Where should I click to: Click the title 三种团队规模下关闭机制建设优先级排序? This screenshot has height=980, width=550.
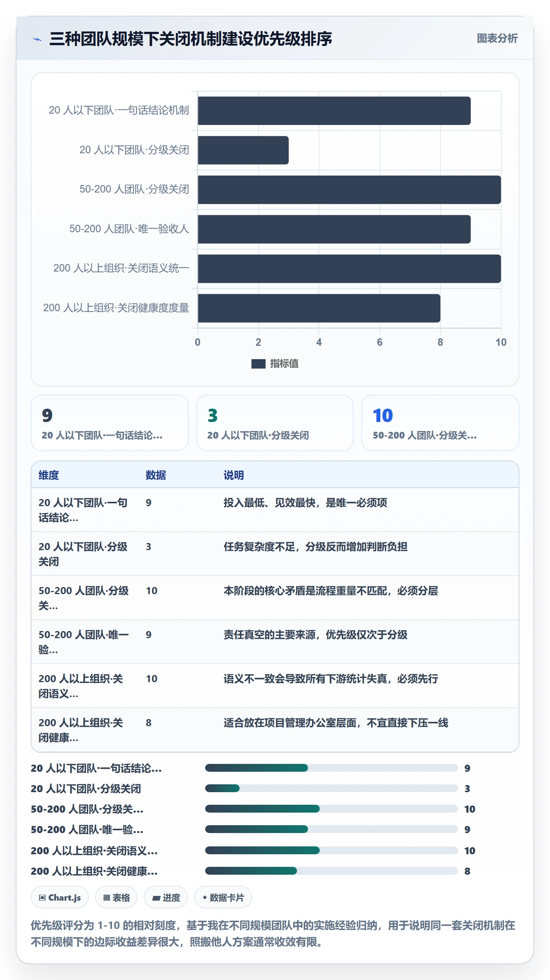click(x=191, y=39)
